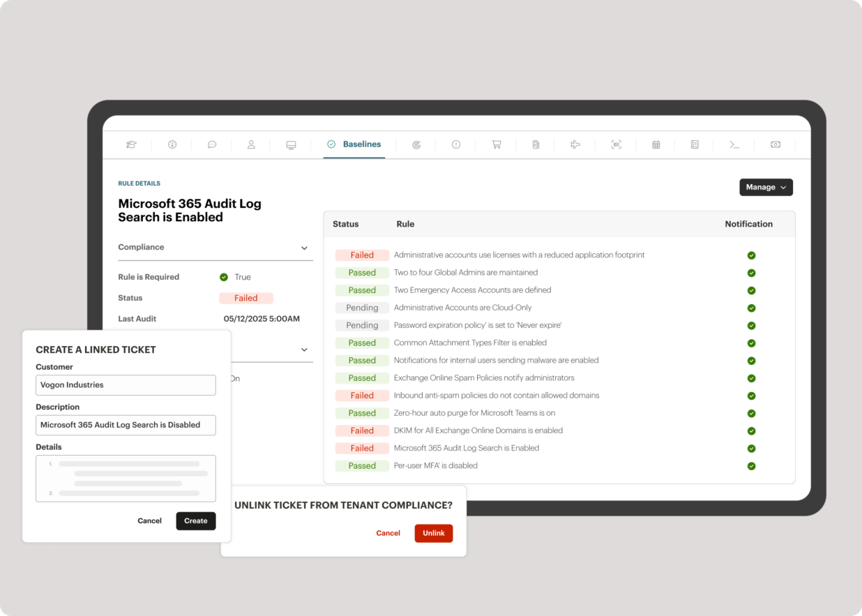
Task: Switch to the Baselines tab
Action: (354, 144)
